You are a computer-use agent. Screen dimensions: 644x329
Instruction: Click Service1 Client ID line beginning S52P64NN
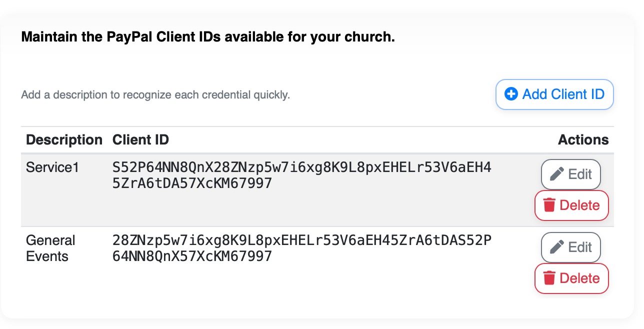coord(302,167)
